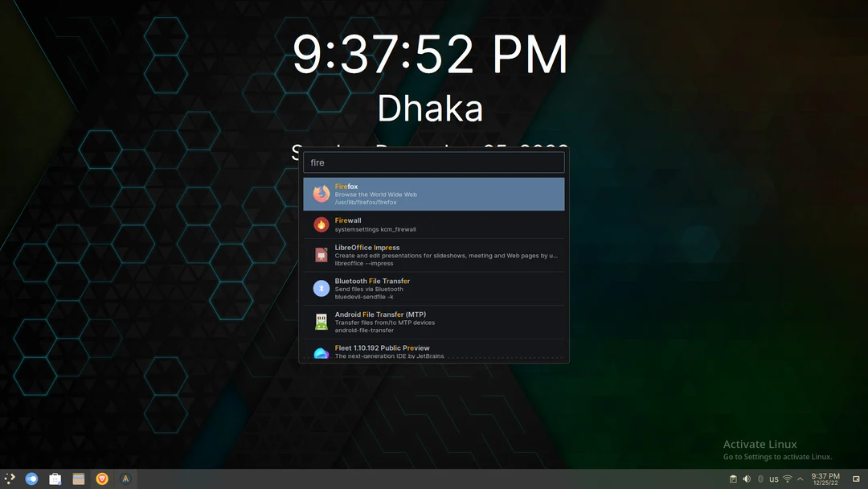Toggle Bluetooth from the system tray
The height and width of the screenshot is (489, 868).
tap(760, 478)
